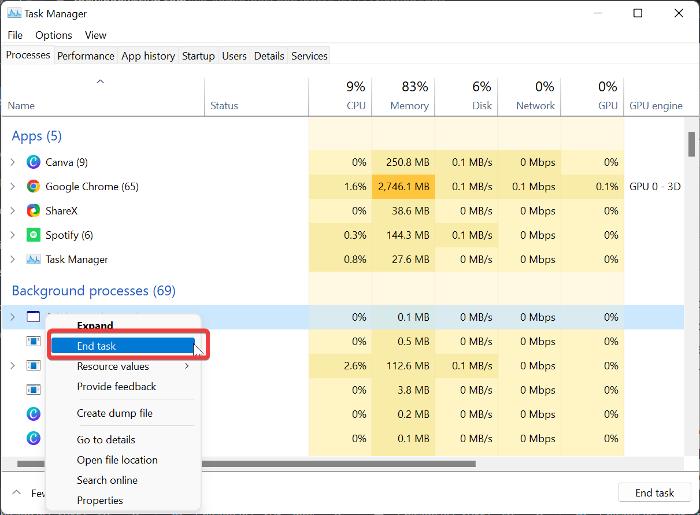The image size is (700, 515).
Task: Click the vertical scrollbar thumb
Action: pos(692,144)
